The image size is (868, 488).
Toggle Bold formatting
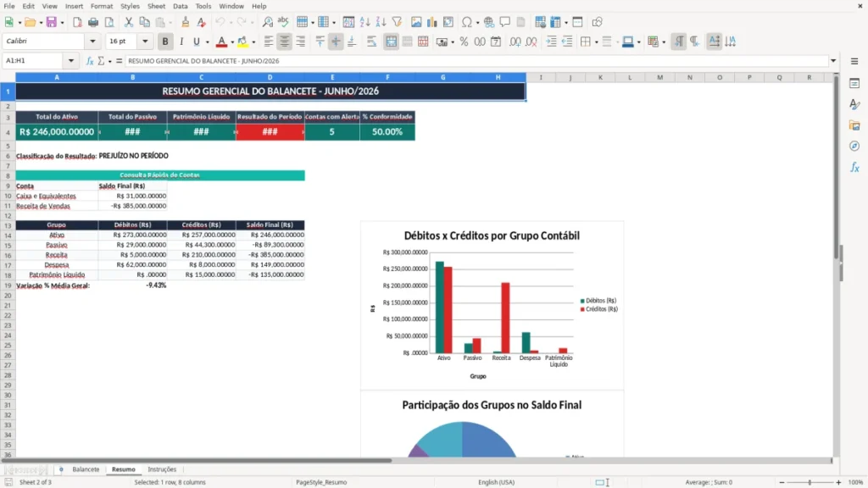165,42
